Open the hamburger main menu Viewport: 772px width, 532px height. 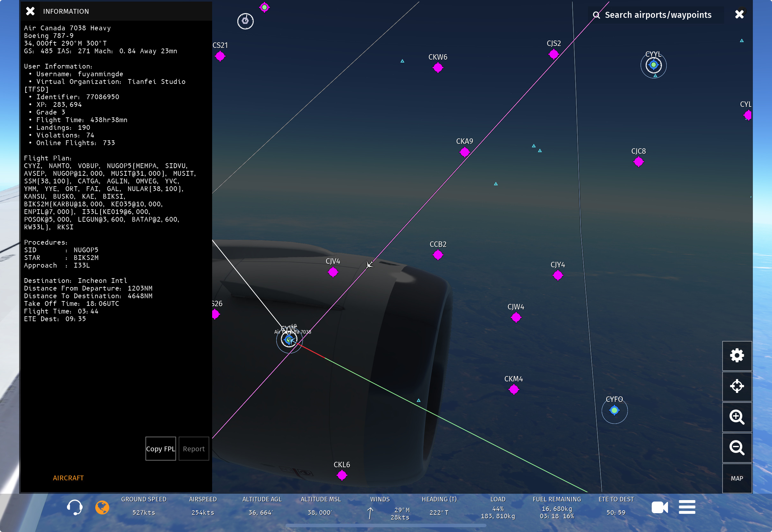[x=687, y=507]
